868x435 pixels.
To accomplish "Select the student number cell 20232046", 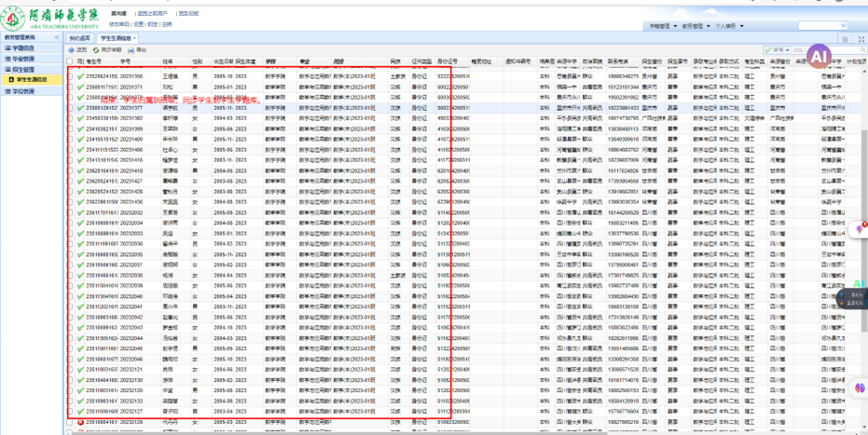I will [x=131, y=360].
